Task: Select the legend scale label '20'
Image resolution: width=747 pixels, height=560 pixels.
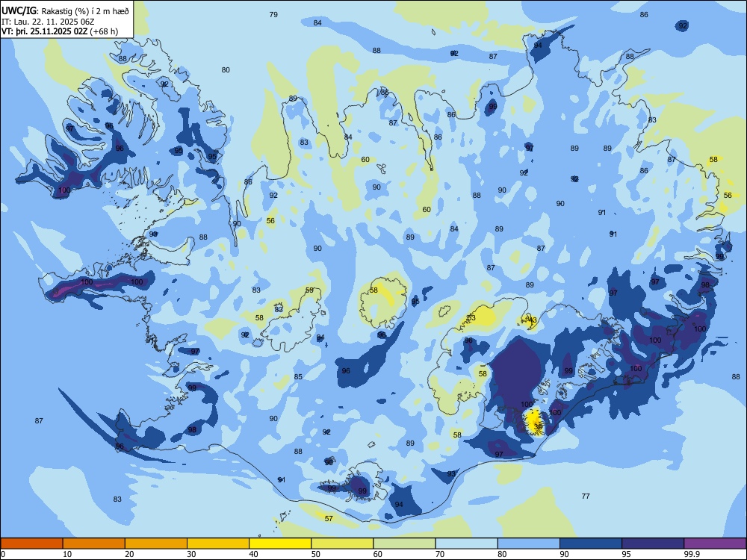Action: 129,554
